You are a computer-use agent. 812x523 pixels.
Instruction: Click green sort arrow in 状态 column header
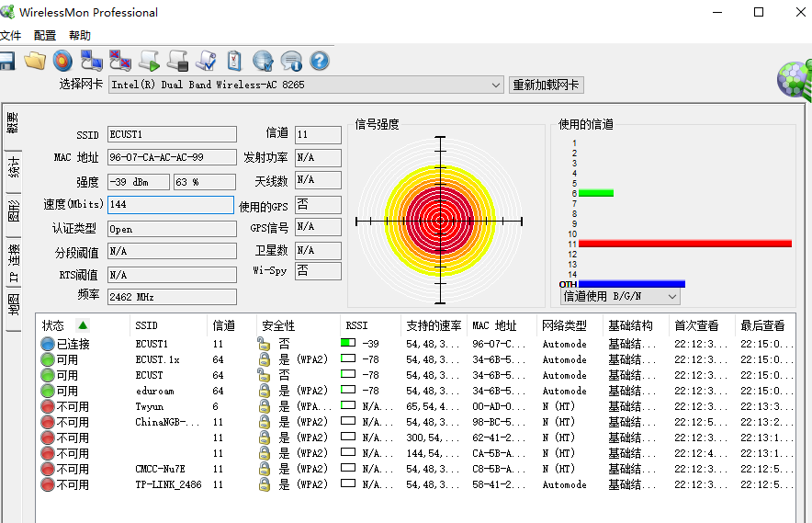[x=83, y=325]
